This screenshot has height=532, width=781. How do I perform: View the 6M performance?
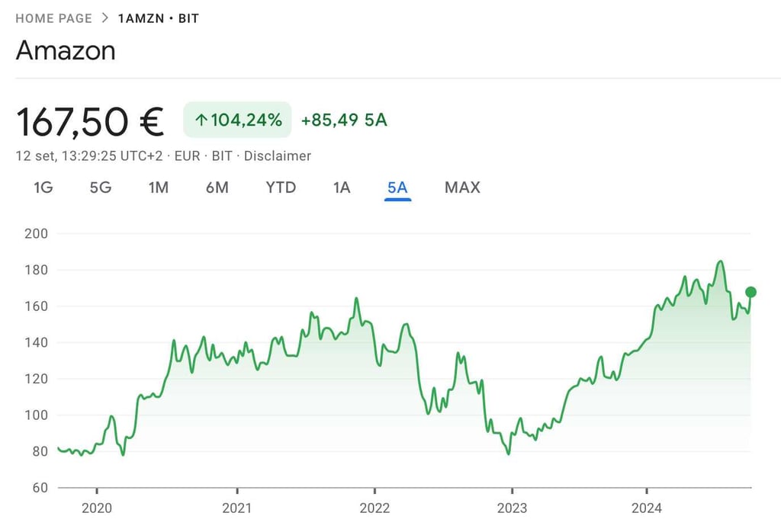(x=217, y=187)
